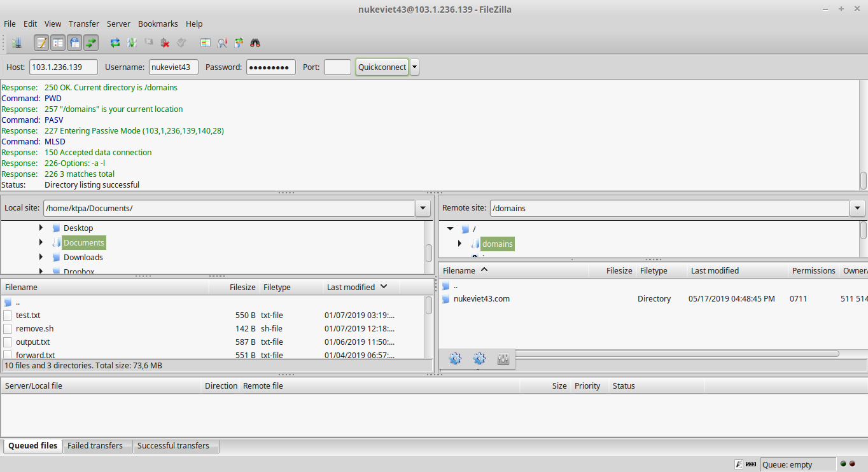Screen dimensions: 868x472
Task: Click the Local site path field
Action: click(x=229, y=208)
